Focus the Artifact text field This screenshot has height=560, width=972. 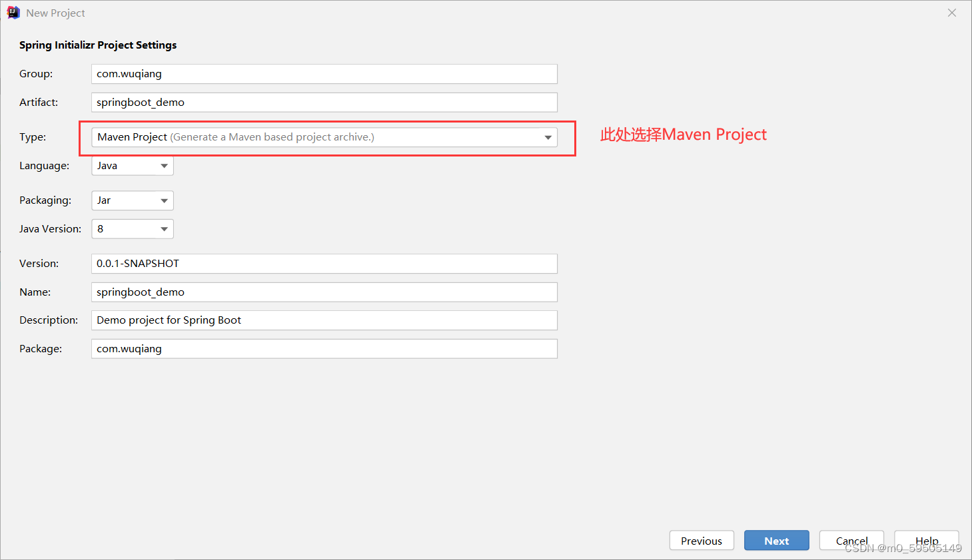[324, 103]
